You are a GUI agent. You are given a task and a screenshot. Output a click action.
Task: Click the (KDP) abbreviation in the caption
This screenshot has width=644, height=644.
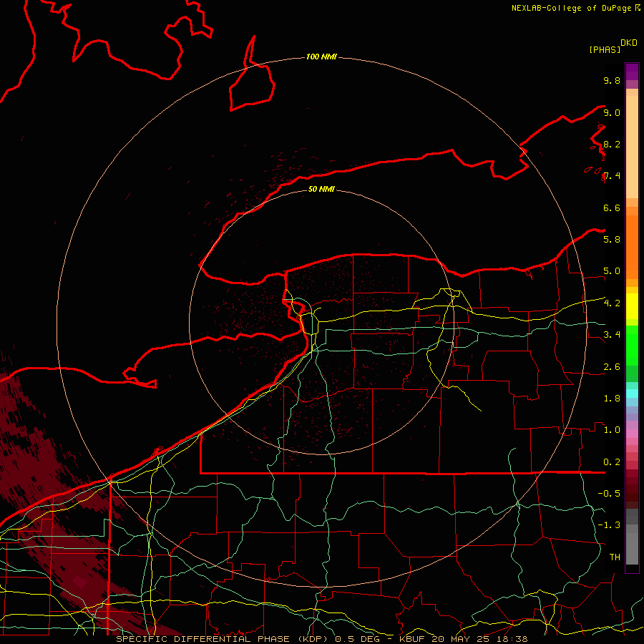point(313,639)
